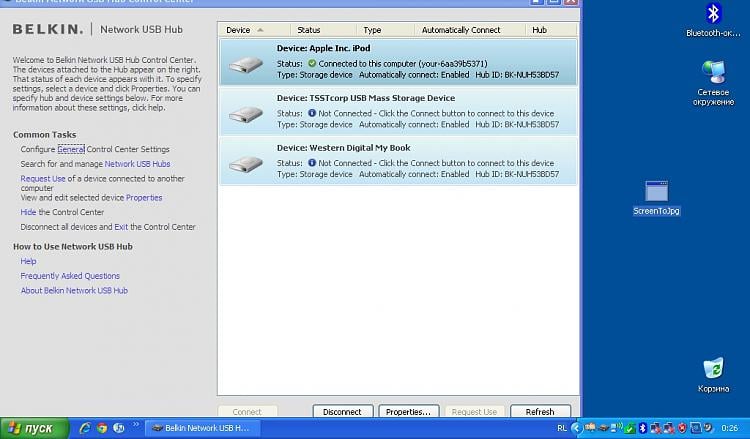Click the Hub ID text in the iPod row
This screenshot has height=439, width=750.
click(x=517, y=75)
